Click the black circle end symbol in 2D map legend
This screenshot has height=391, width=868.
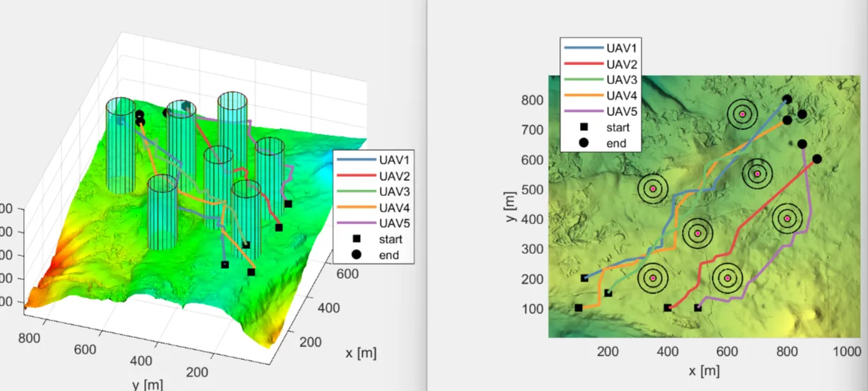[584, 143]
